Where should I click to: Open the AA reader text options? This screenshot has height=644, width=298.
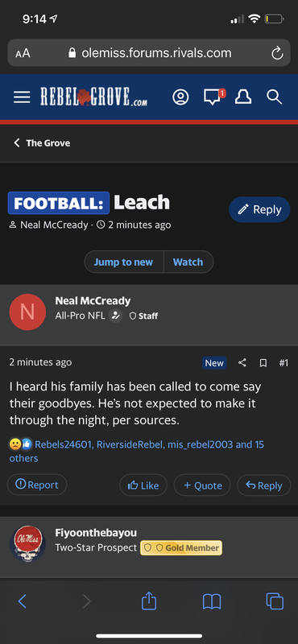tap(23, 53)
